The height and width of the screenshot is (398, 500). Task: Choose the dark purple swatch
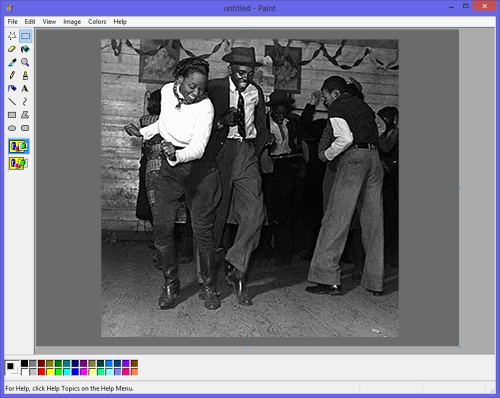coord(84,363)
